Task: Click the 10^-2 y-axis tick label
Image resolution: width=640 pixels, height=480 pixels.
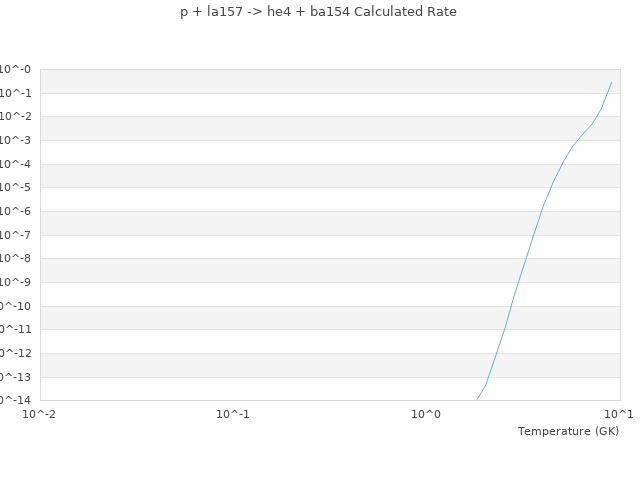Action: (x=15, y=117)
